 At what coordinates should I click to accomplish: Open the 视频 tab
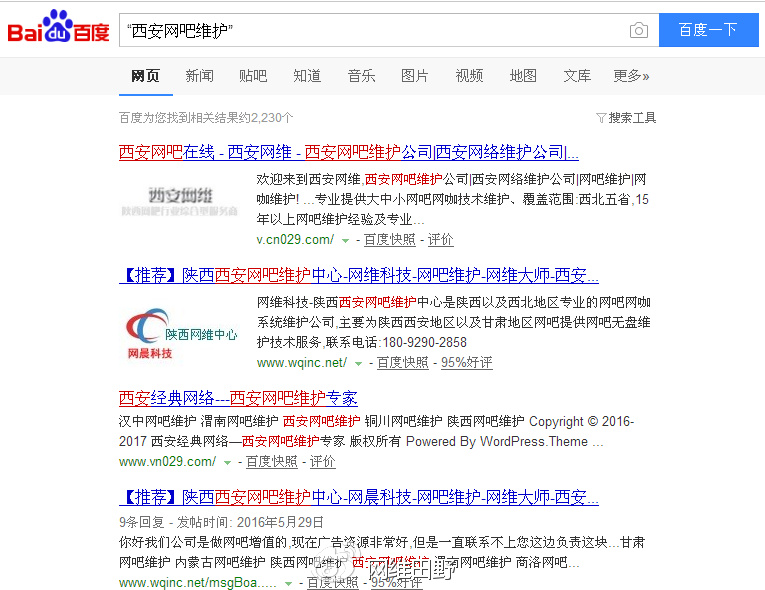pyautogui.click(x=469, y=76)
